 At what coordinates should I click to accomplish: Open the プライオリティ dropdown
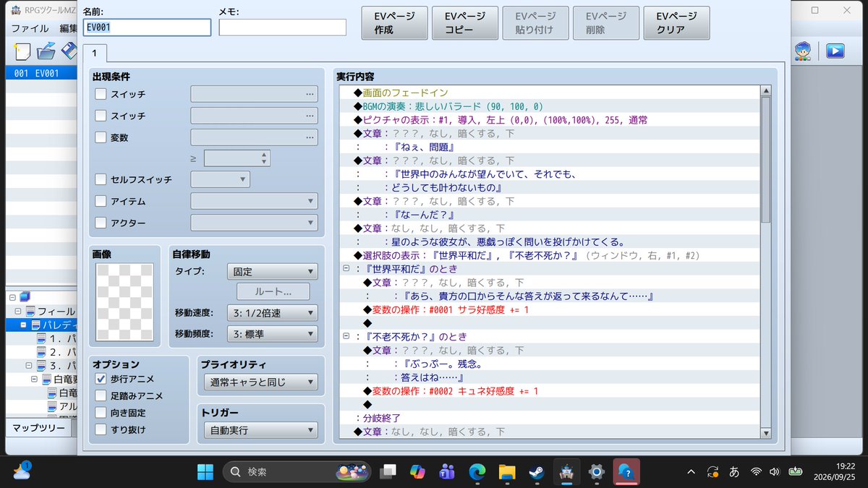tap(260, 382)
